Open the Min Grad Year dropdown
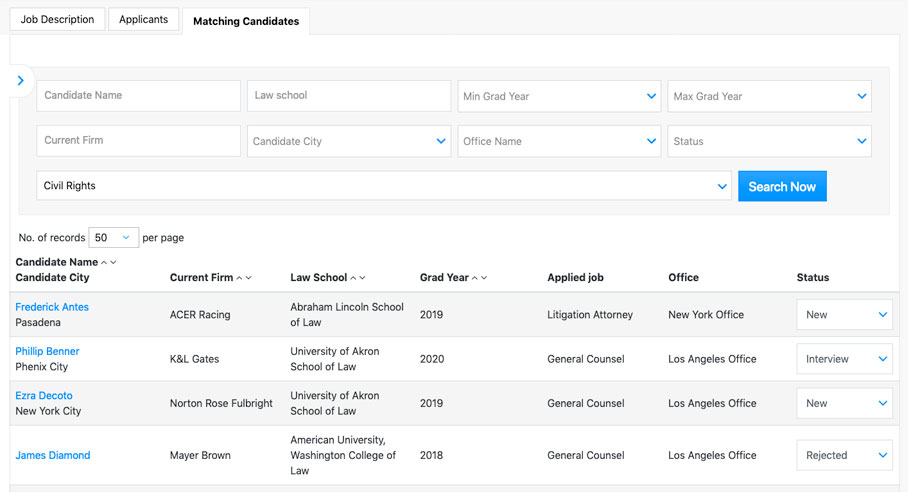 point(558,96)
